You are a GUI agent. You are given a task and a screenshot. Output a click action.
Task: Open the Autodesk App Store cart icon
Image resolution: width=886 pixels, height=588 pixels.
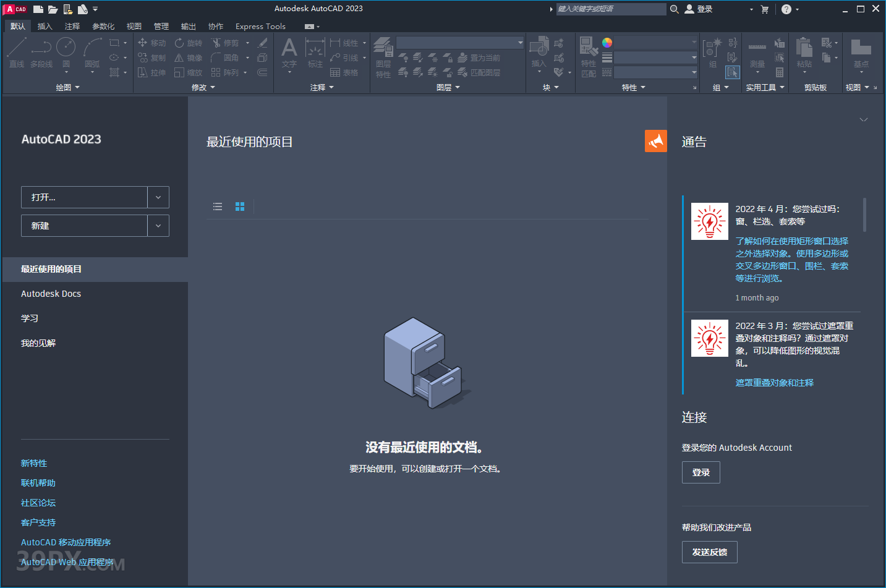(765, 9)
